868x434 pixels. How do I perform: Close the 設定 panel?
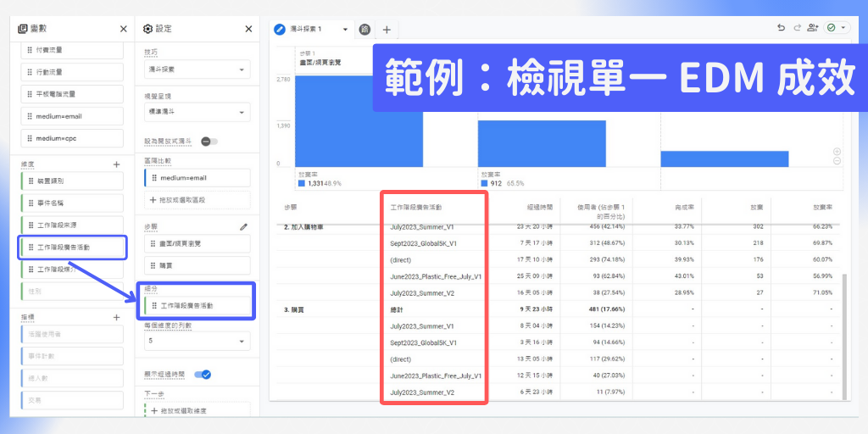click(248, 29)
